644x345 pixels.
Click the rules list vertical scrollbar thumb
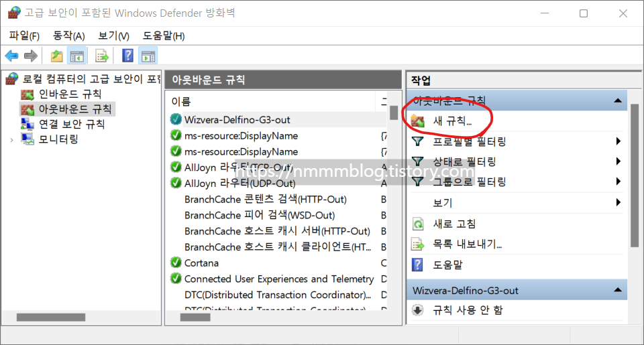pos(394,113)
